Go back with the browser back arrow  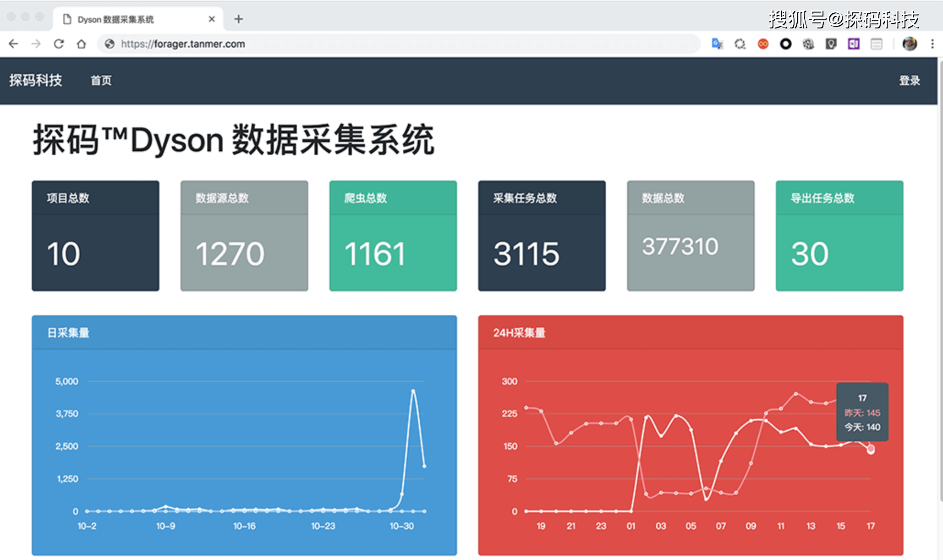(13, 44)
